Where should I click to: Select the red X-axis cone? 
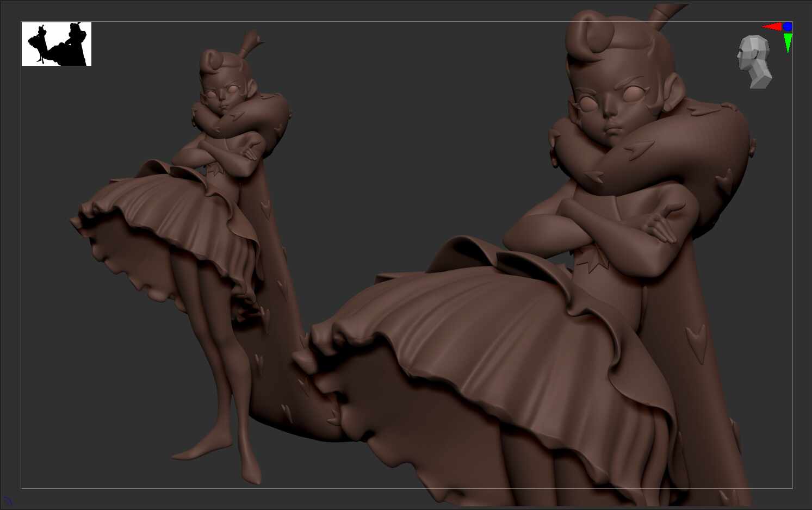[772, 26]
